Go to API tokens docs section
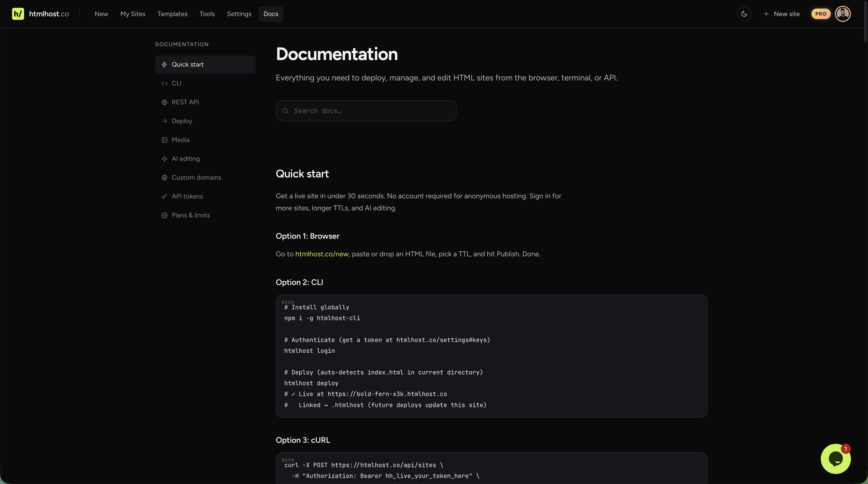The image size is (868, 484). click(x=205, y=197)
